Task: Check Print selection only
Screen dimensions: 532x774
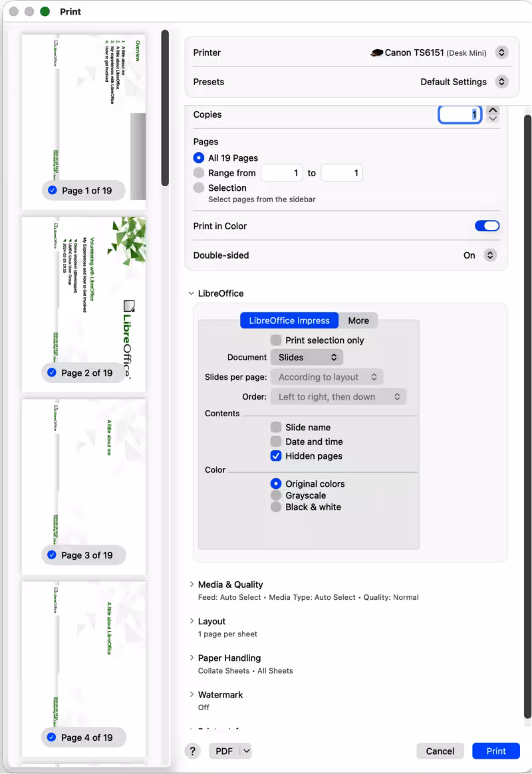Action: 276,340
